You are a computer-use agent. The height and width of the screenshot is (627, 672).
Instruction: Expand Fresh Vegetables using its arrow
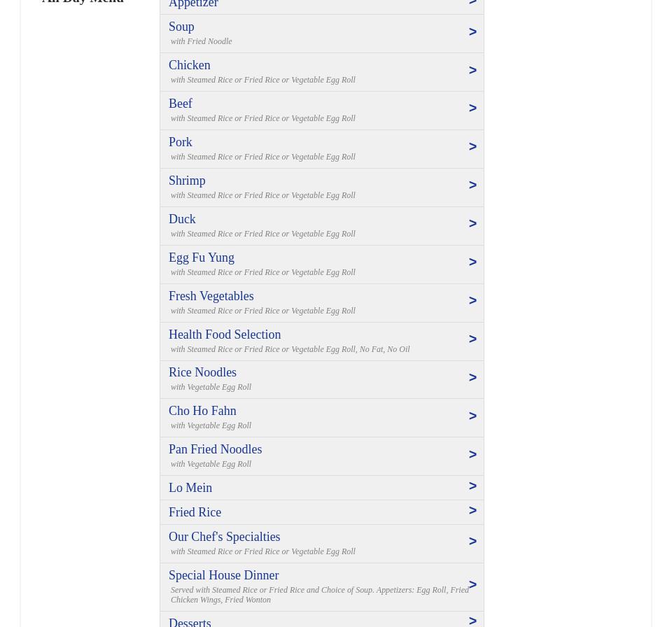click(x=472, y=301)
